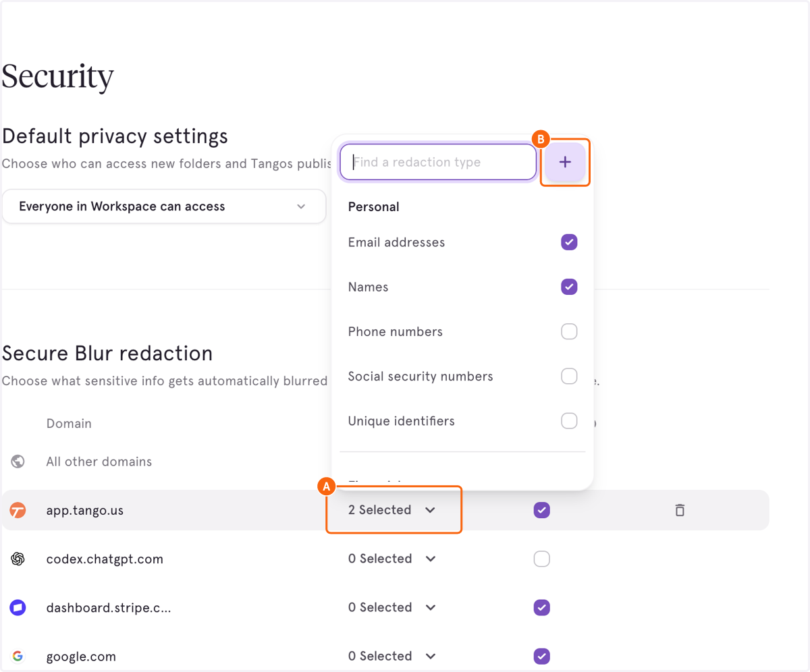The height and width of the screenshot is (672, 810).
Task: Select the Social security numbers option label
Action: pos(421,376)
